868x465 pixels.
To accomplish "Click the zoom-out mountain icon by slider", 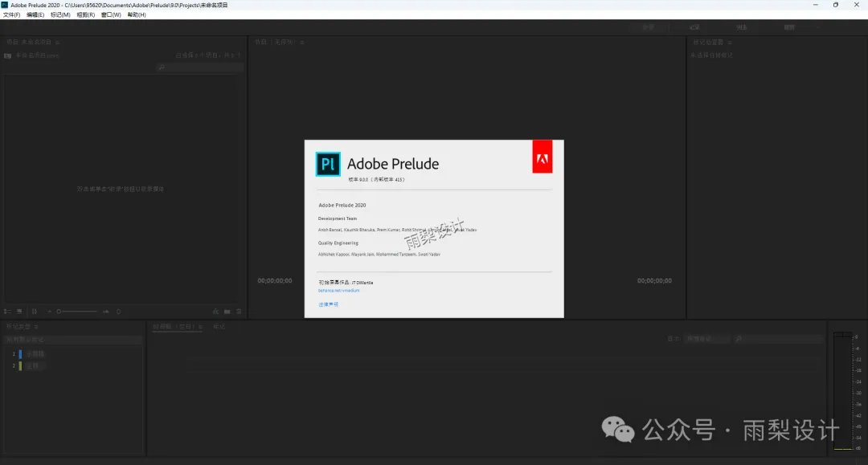I will click(x=49, y=312).
